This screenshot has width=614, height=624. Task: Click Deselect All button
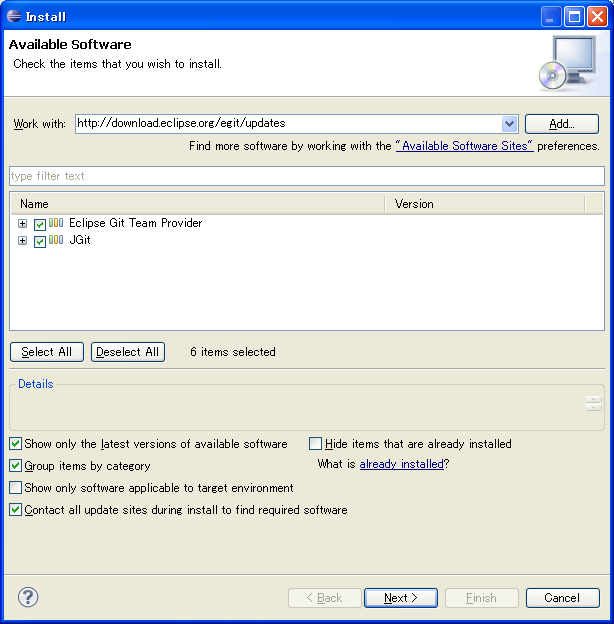tap(128, 352)
